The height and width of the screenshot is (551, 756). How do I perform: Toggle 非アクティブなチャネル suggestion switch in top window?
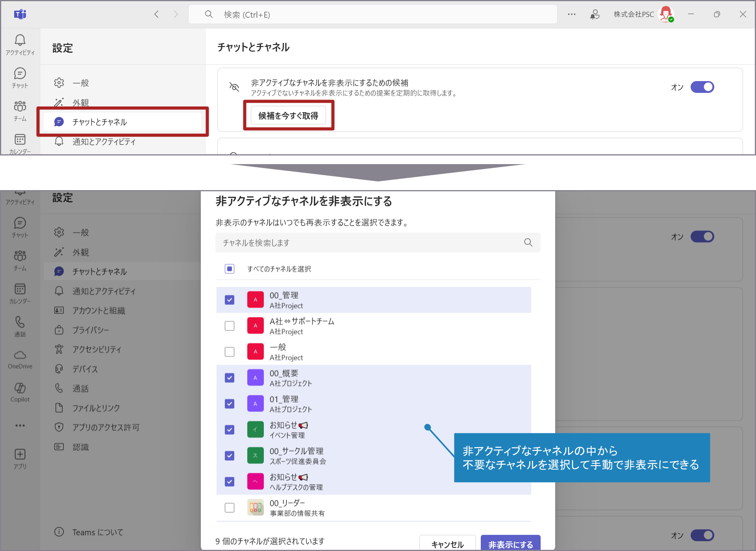tap(702, 87)
